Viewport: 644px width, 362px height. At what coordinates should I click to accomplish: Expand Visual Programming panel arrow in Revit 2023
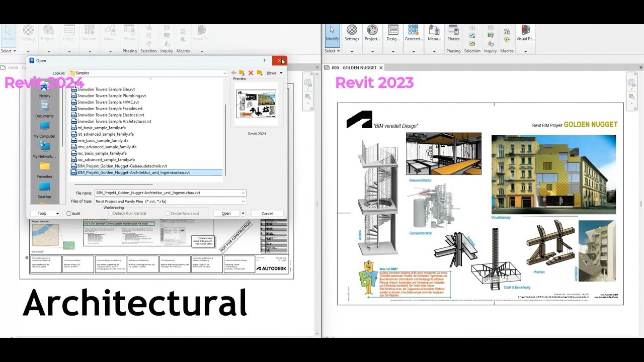point(525,51)
